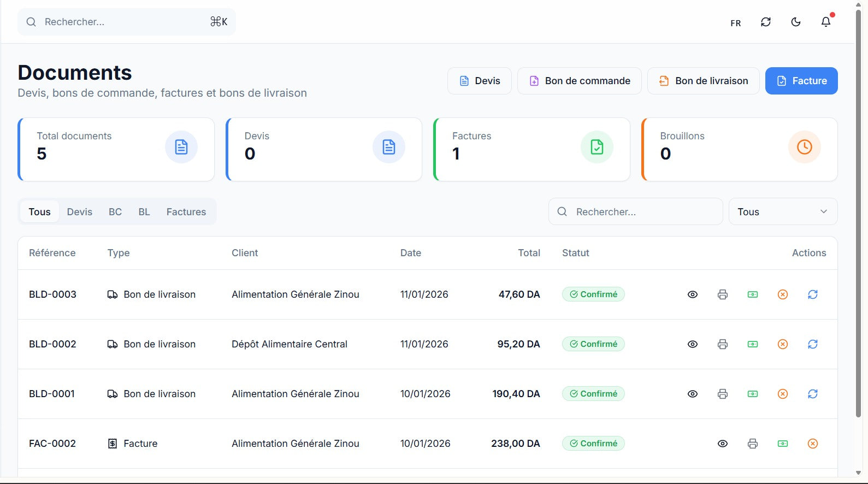Click blue convert icon for BLD-0003
The height and width of the screenshot is (484, 868).
[x=812, y=294]
